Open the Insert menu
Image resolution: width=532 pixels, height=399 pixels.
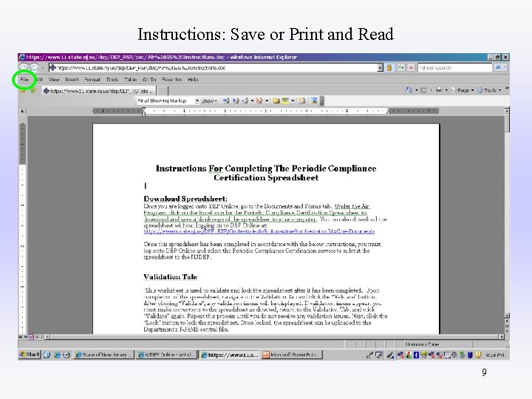coord(72,80)
